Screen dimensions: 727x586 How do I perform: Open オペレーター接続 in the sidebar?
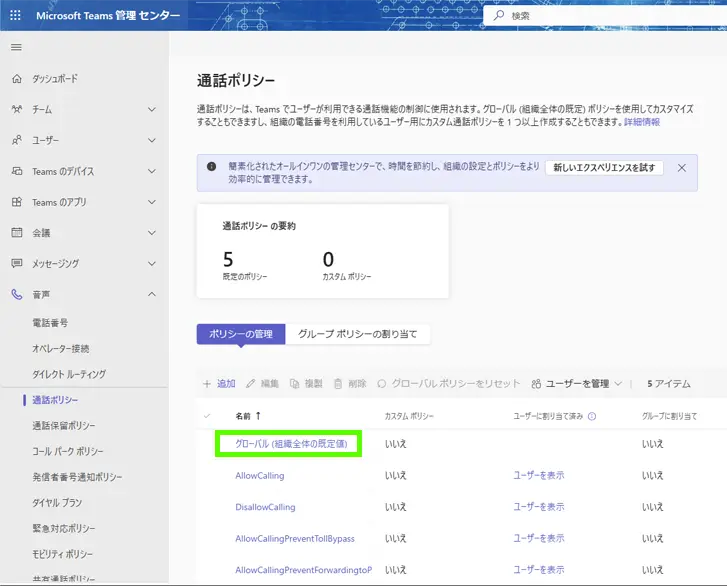pyautogui.click(x=61, y=349)
